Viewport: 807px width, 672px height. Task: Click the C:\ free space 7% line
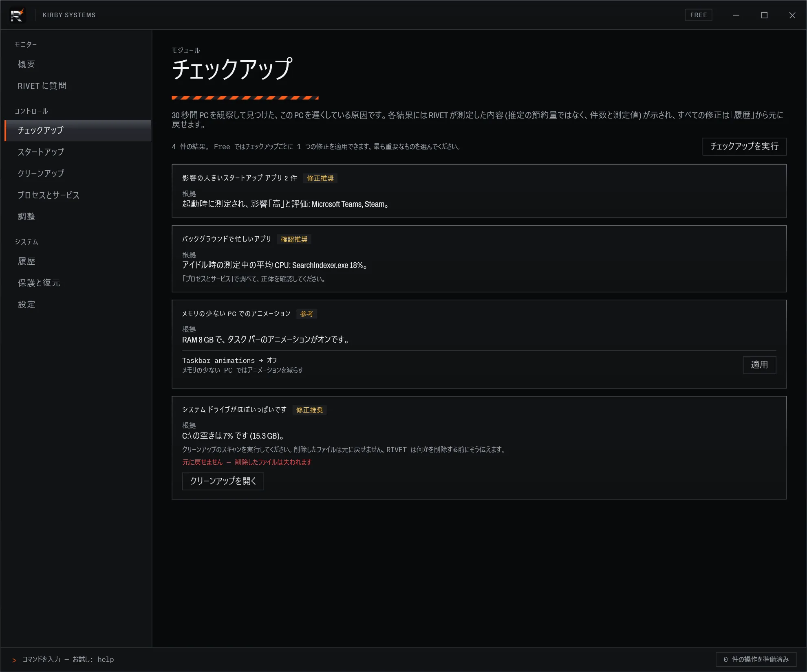[x=234, y=436]
